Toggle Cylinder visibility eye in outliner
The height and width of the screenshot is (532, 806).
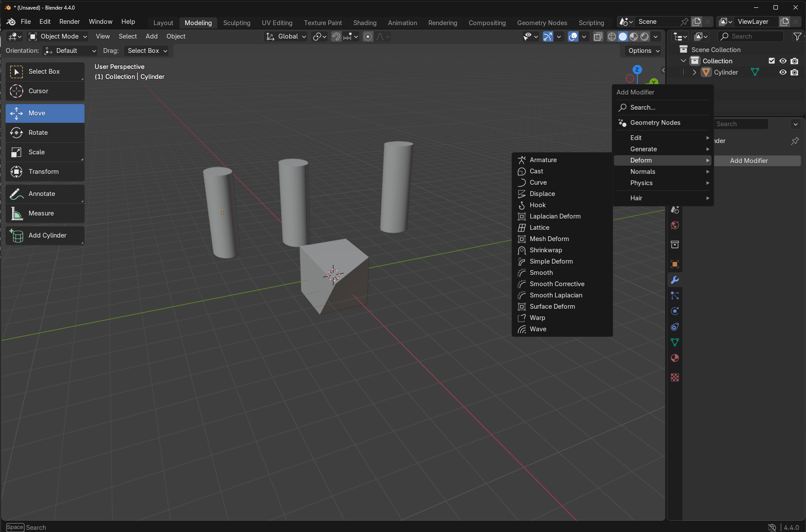pyautogui.click(x=783, y=72)
